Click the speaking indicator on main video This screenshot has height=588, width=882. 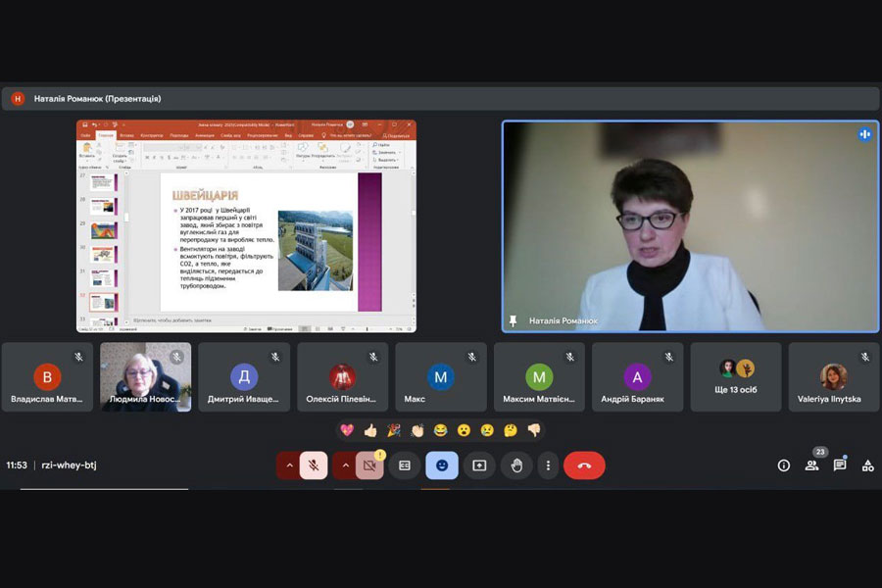click(x=864, y=134)
